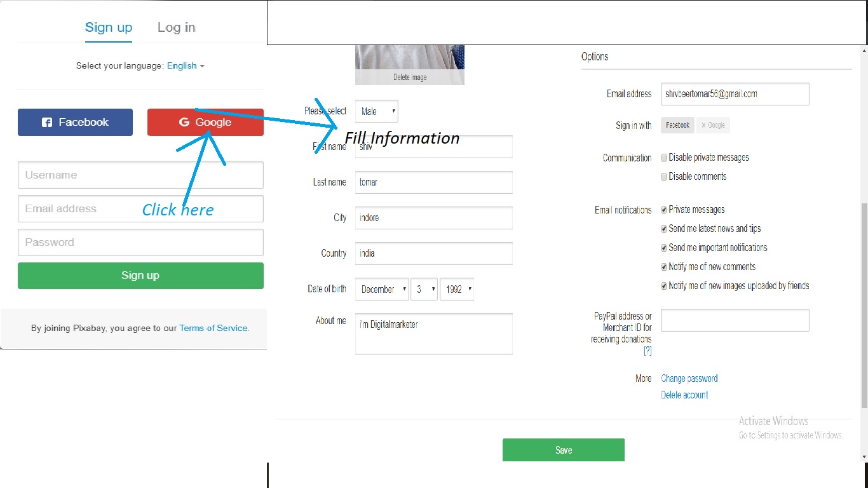The width and height of the screenshot is (868, 488).
Task: Uncheck Private messages email notification
Action: 663,209
